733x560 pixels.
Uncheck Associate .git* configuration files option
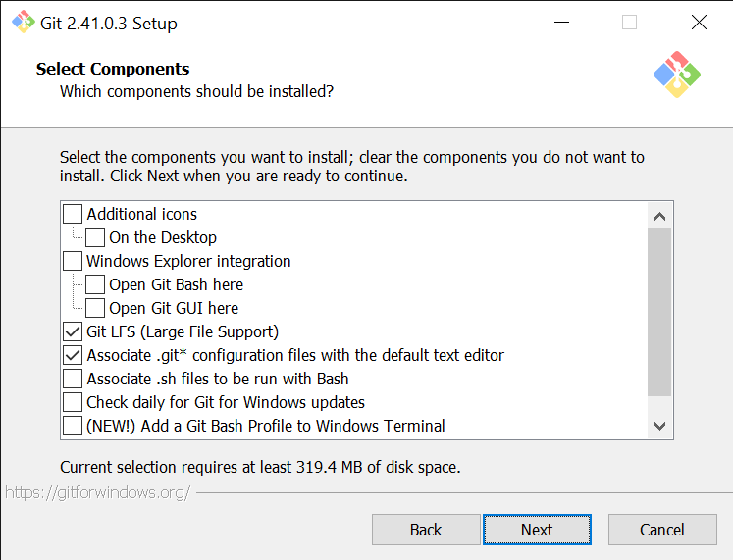point(73,355)
